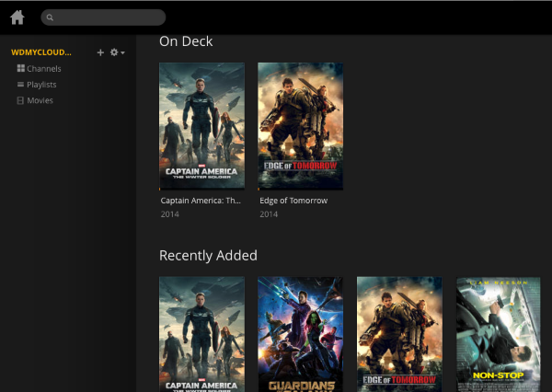Select the Recently Added section heading

[x=208, y=255]
